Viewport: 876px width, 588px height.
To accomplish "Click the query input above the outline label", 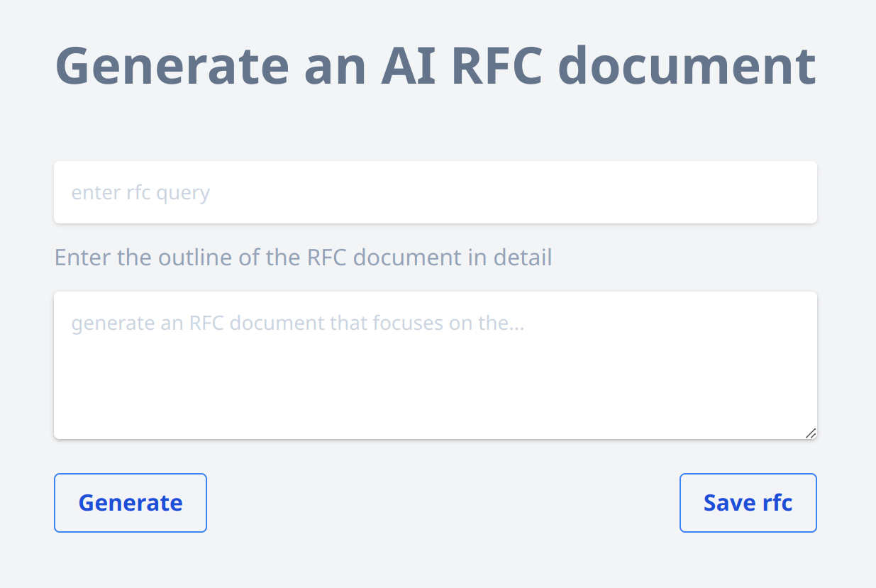I will click(435, 192).
